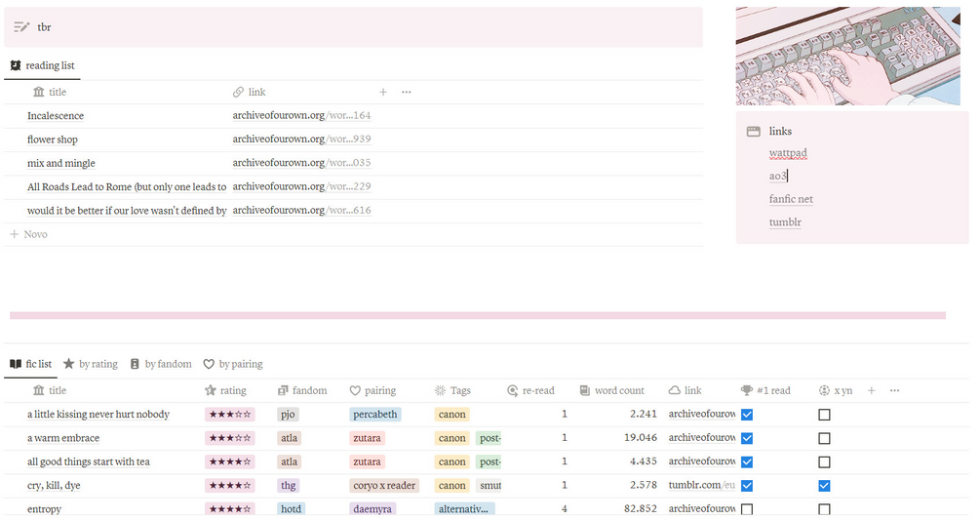
Task: Uncheck #1 read for a warm embrace
Action: coord(747,438)
